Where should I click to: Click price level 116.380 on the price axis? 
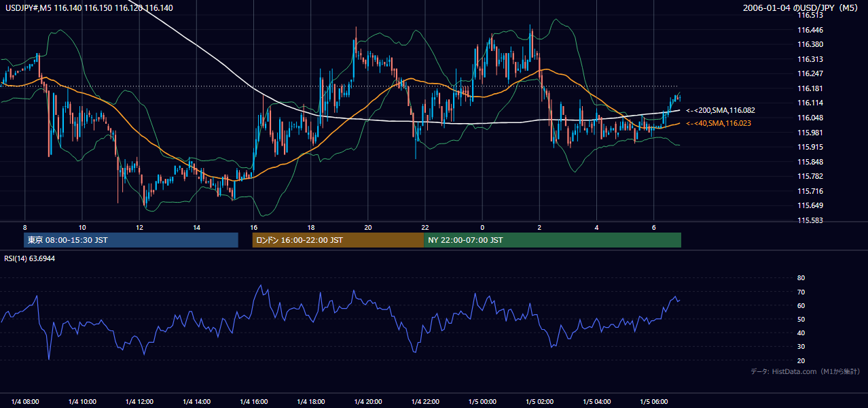pyautogui.click(x=810, y=44)
